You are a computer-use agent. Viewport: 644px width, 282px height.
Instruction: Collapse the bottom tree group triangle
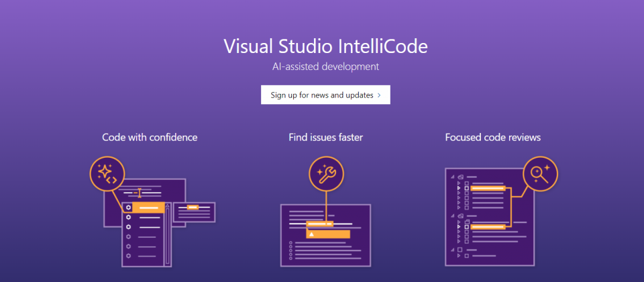[x=453, y=250]
